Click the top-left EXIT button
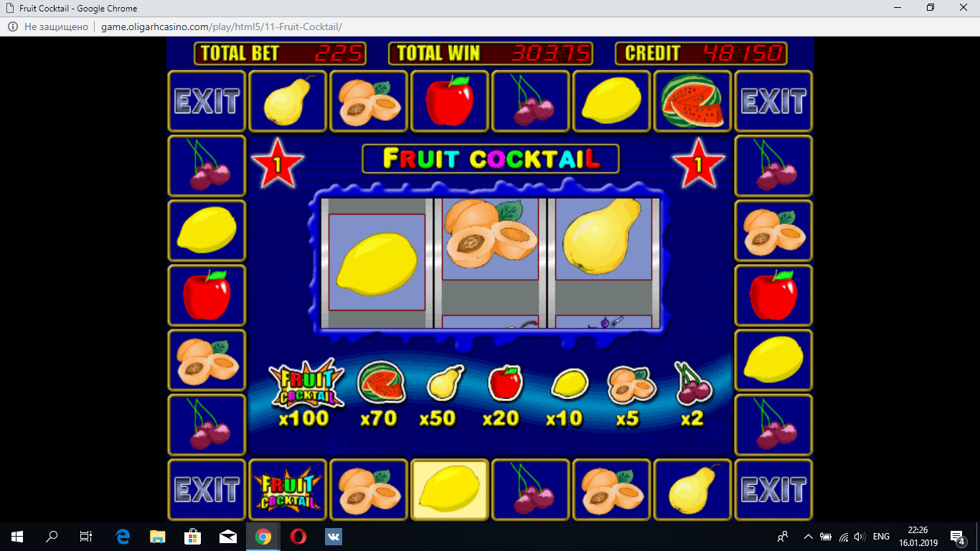Image resolution: width=980 pixels, height=551 pixels. coord(207,101)
